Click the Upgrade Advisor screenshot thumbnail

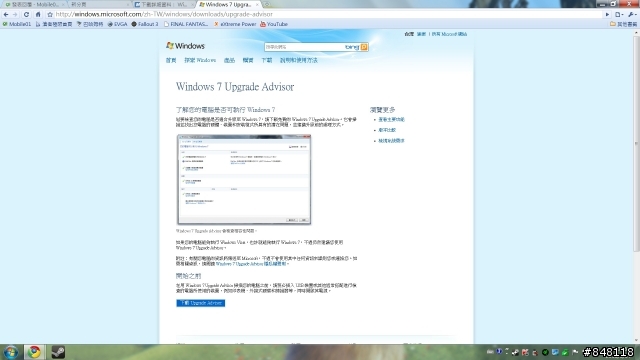[x=244, y=180]
